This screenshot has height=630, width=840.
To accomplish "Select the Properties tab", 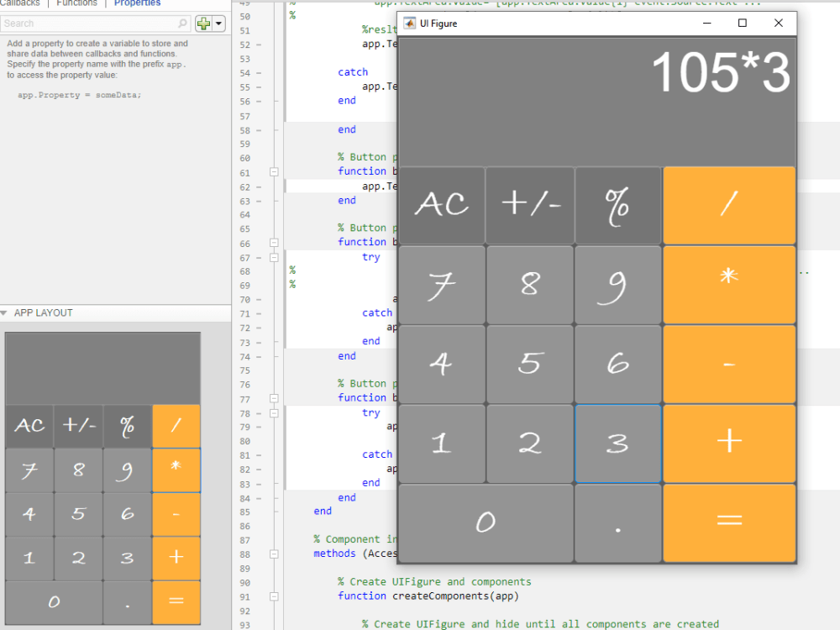I will (137, 3).
